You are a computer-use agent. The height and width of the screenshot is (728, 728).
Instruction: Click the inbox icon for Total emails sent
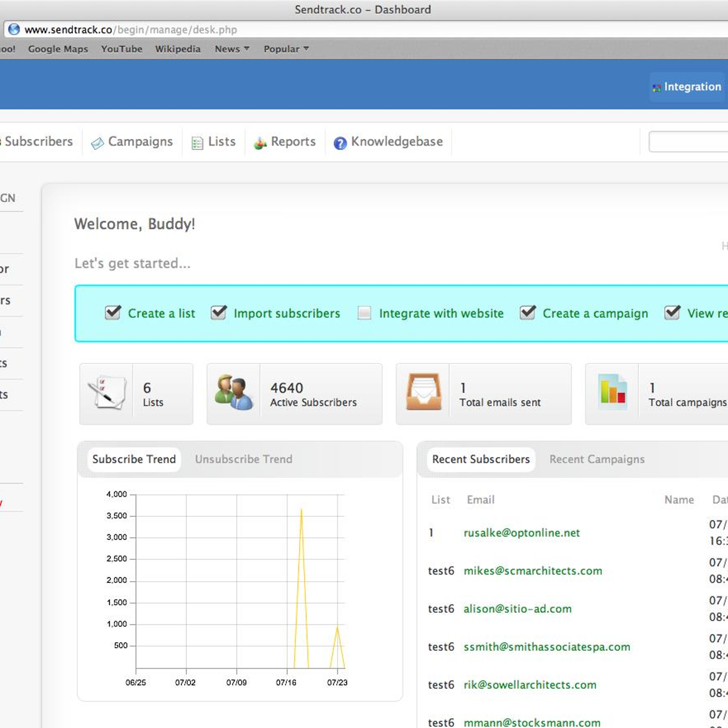click(423, 393)
